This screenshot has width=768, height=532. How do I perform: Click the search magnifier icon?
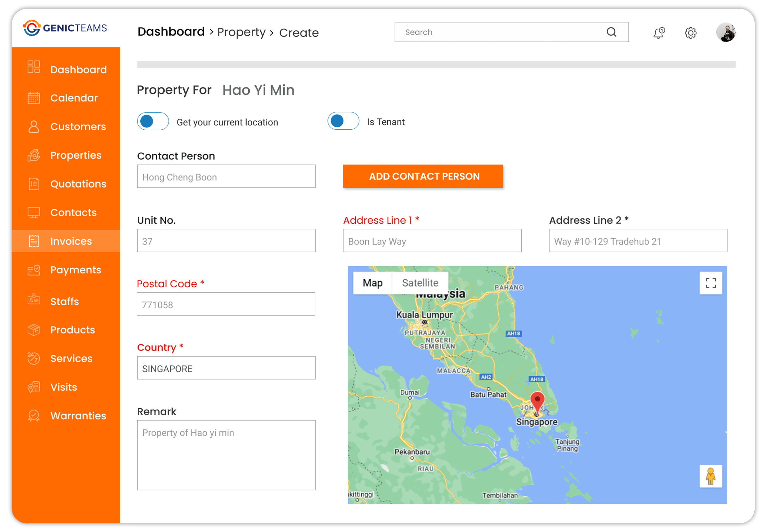(x=611, y=32)
